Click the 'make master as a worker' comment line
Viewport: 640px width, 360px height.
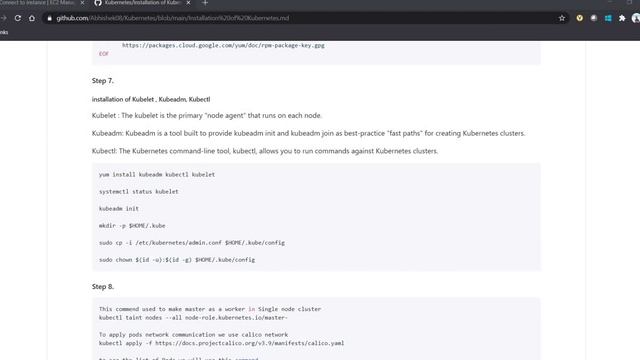click(210, 309)
